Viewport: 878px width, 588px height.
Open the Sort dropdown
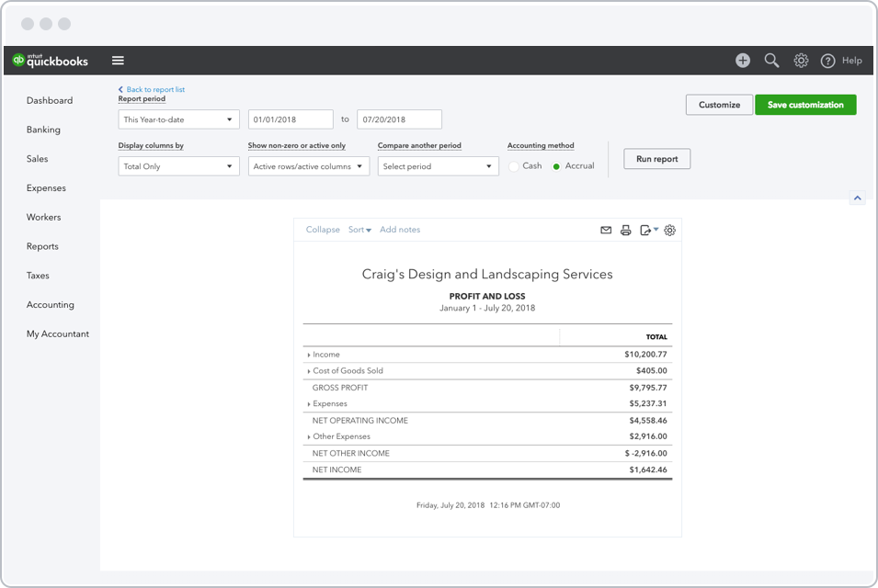[x=359, y=230]
